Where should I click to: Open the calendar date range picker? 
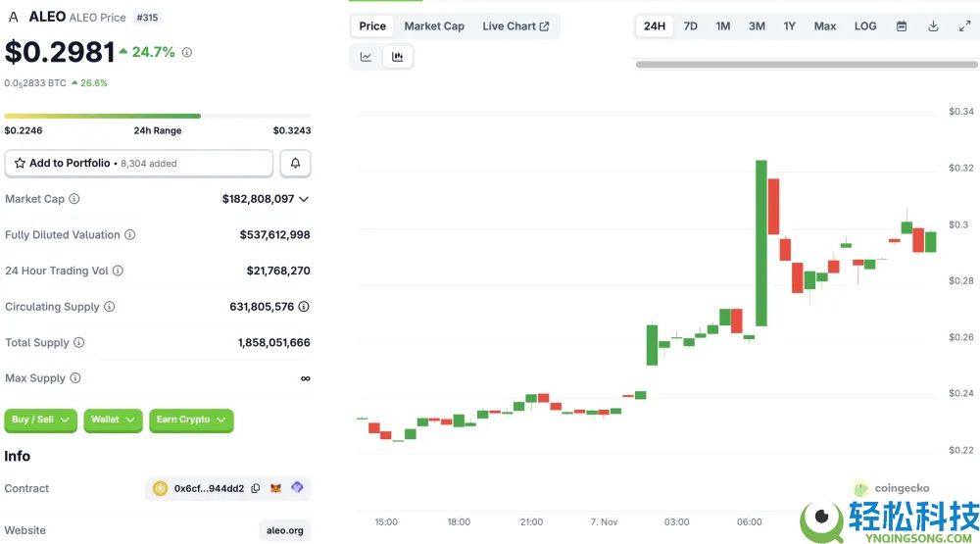point(902,26)
